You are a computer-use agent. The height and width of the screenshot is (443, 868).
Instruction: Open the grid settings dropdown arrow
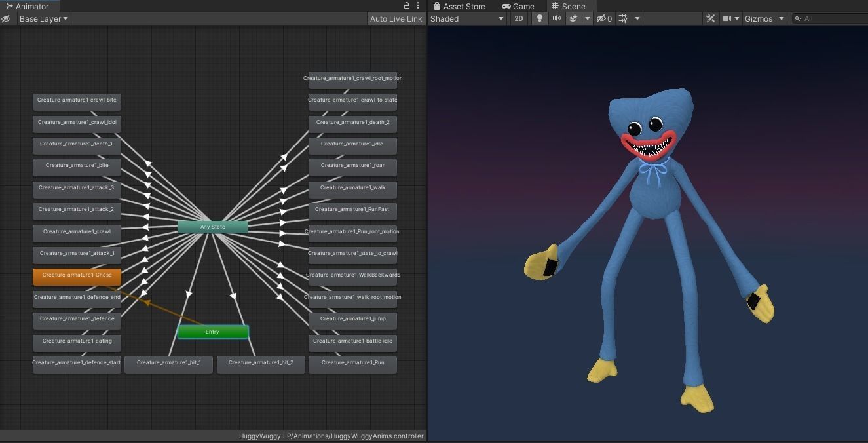click(x=637, y=19)
